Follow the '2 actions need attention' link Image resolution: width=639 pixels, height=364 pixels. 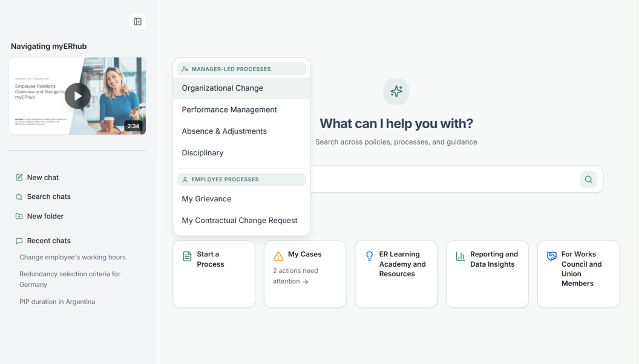point(295,276)
